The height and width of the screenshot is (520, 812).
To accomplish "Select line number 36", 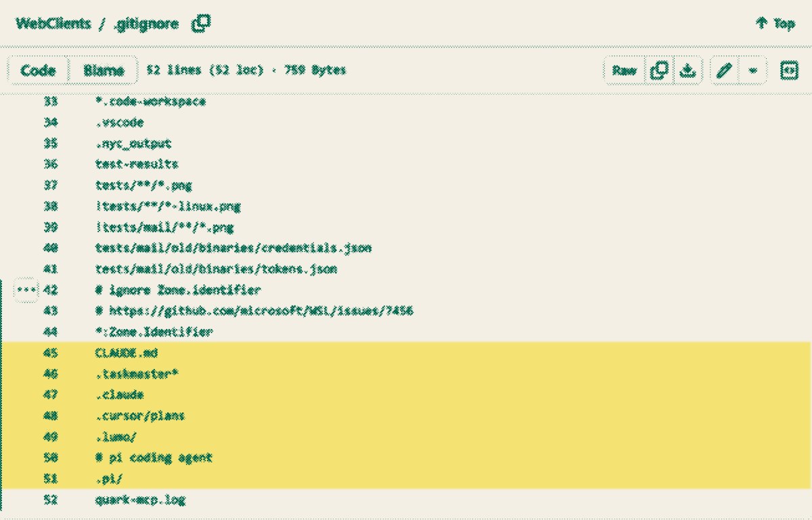I will [51, 165].
